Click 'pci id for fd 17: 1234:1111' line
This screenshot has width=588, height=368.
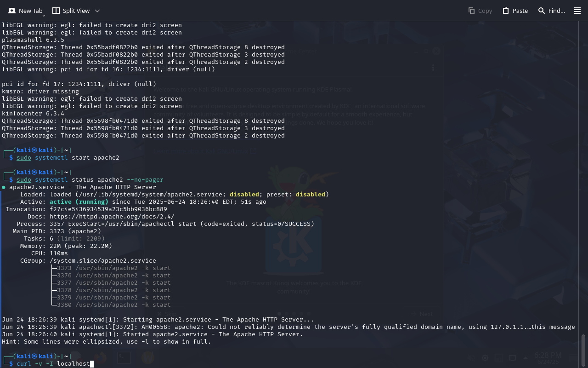pos(79,84)
